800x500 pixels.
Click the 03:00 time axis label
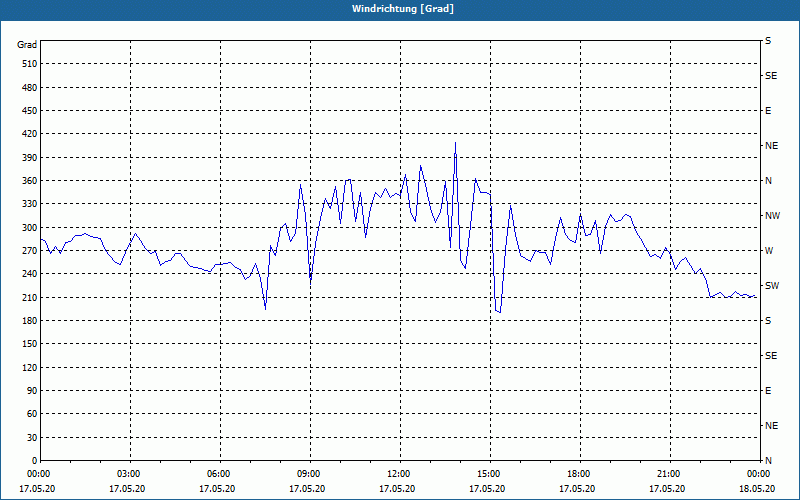pos(130,474)
